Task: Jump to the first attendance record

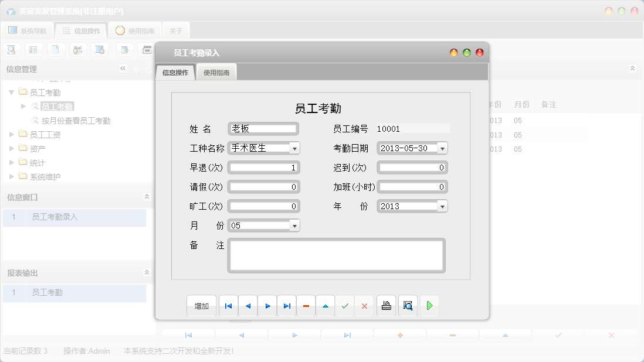Action: pyautogui.click(x=228, y=305)
